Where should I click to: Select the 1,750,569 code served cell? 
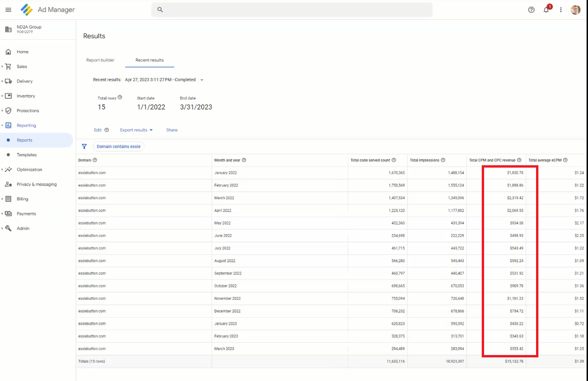[377, 186]
